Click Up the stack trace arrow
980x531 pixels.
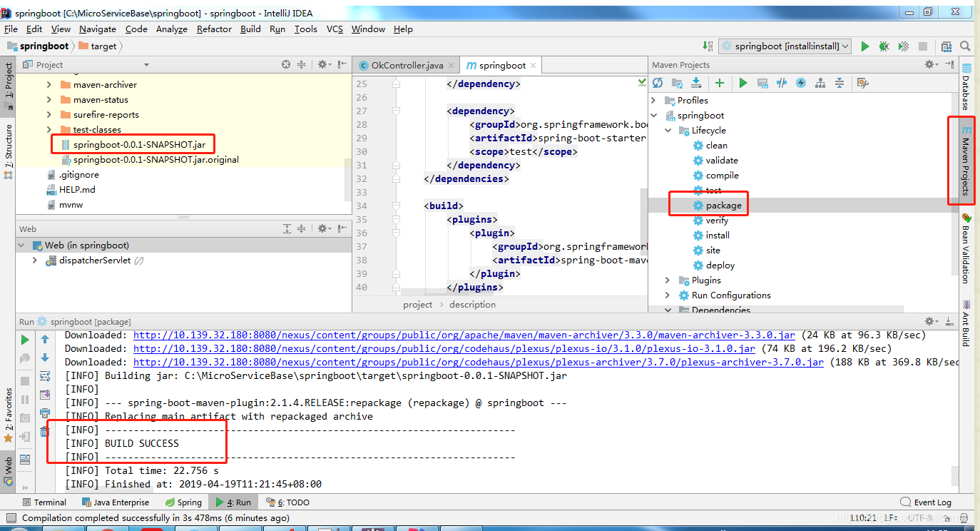45,340
